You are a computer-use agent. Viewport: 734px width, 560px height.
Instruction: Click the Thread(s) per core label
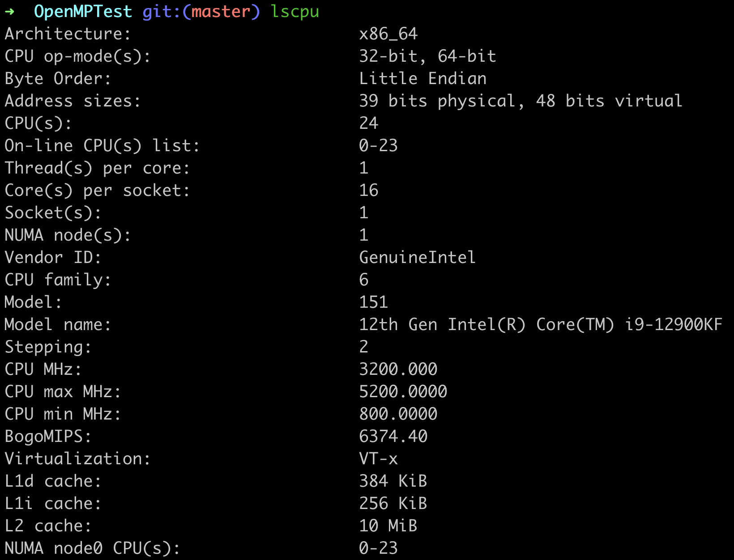tap(97, 168)
